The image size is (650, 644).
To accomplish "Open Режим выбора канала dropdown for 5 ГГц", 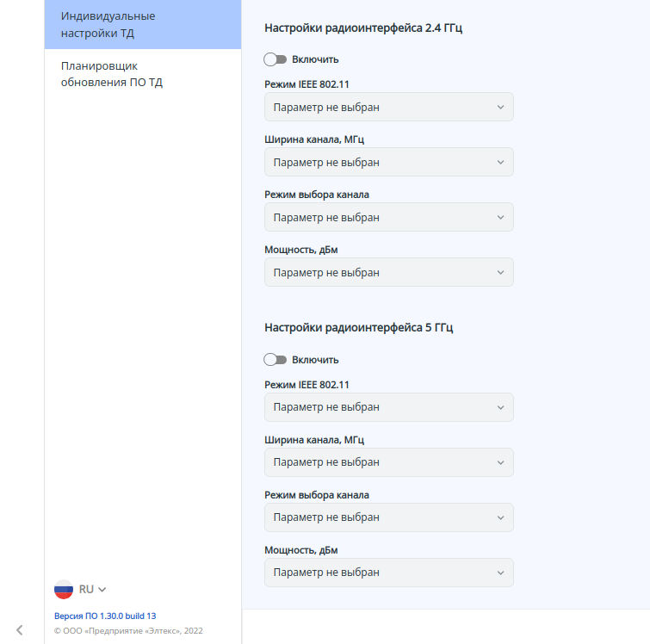I will coord(388,517).
